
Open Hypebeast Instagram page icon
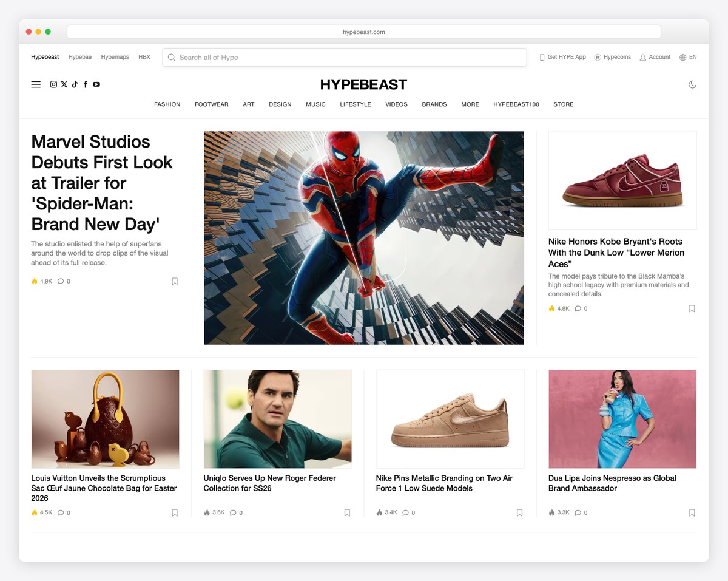53,84
